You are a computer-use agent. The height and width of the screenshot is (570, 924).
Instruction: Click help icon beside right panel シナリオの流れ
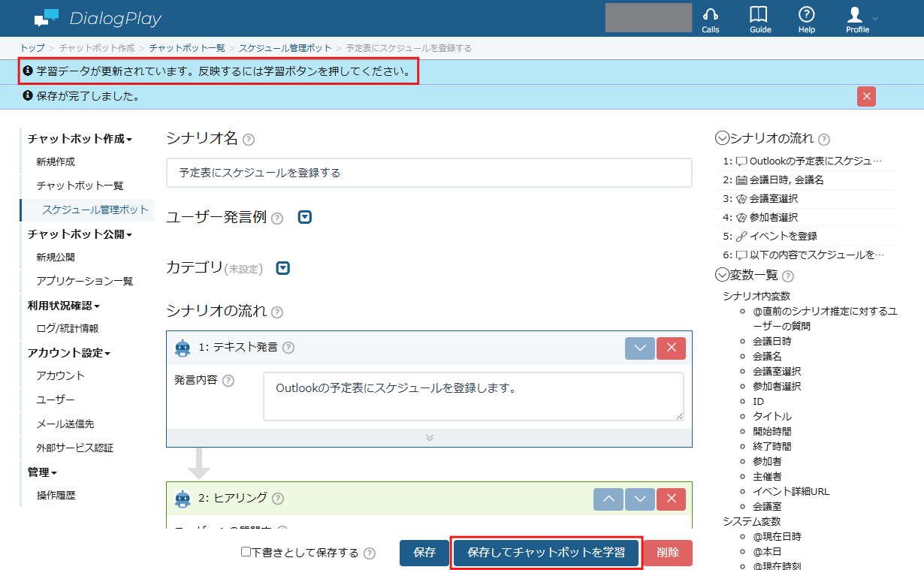click(824, 140)
